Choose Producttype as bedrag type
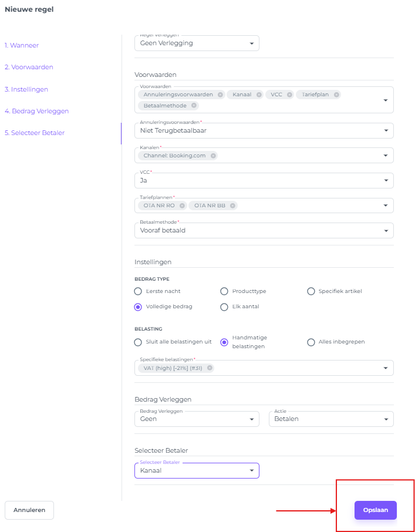Screen dimensions: 415x532 coord(224,291)
